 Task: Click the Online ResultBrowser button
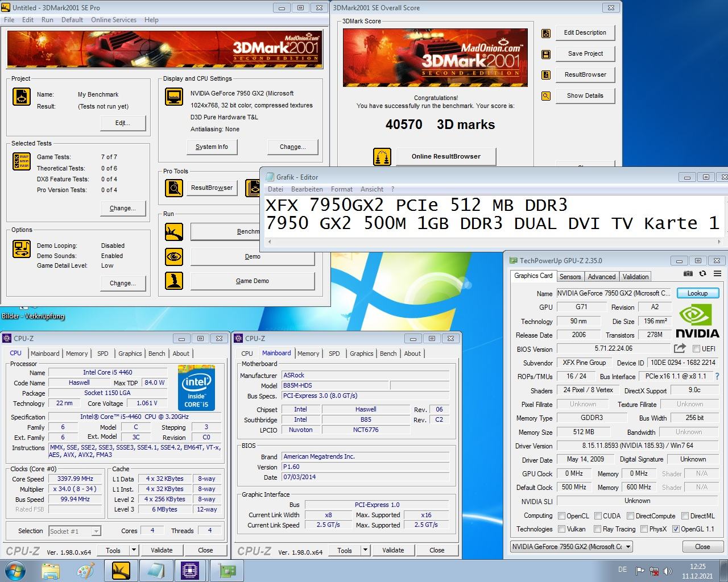[446, 156]
